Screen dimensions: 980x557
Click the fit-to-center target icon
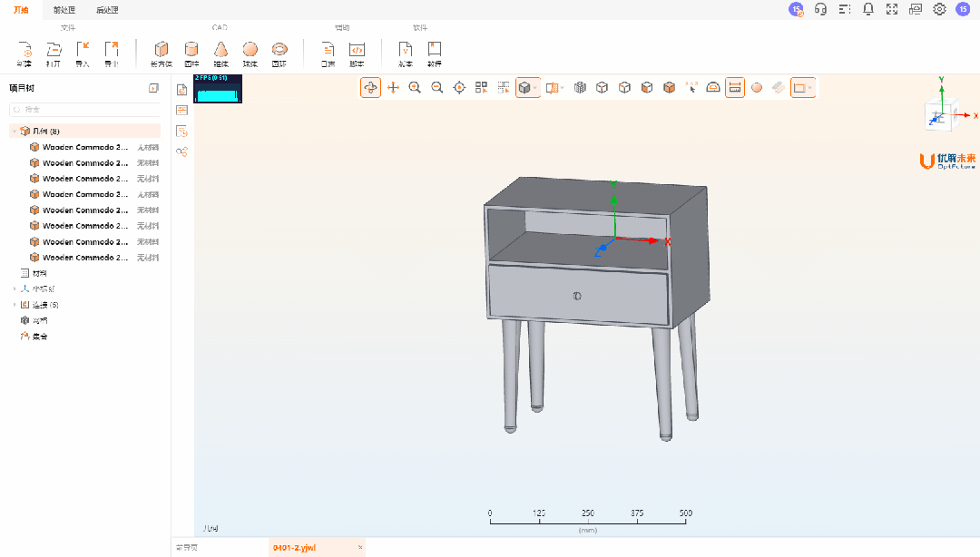click(x=459, y=87)
